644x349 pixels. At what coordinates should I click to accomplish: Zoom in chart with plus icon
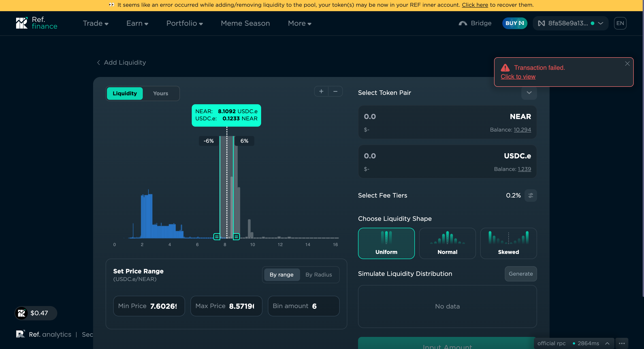click(321, 92)
